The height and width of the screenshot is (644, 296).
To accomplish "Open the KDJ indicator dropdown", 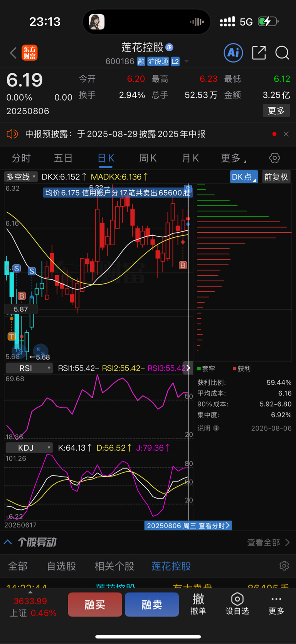I will (29, 448).
